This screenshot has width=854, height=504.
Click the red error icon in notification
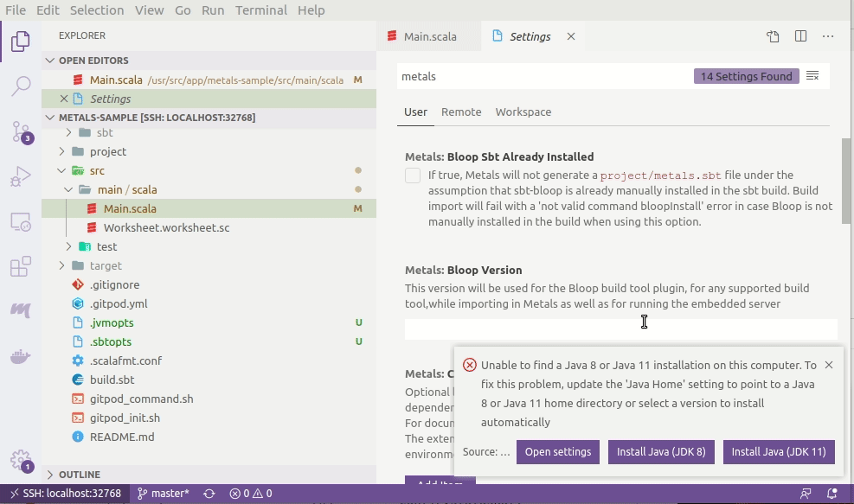pos(470,365)
